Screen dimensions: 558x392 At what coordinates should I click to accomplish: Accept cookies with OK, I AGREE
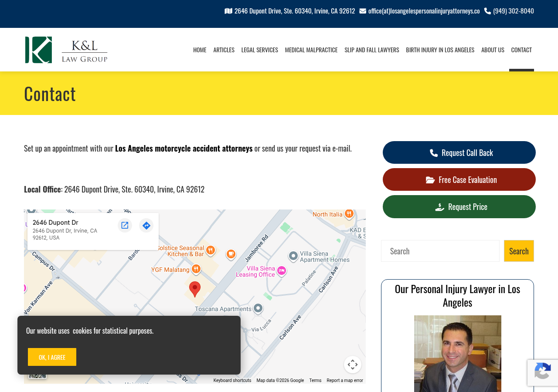(52, 357)
